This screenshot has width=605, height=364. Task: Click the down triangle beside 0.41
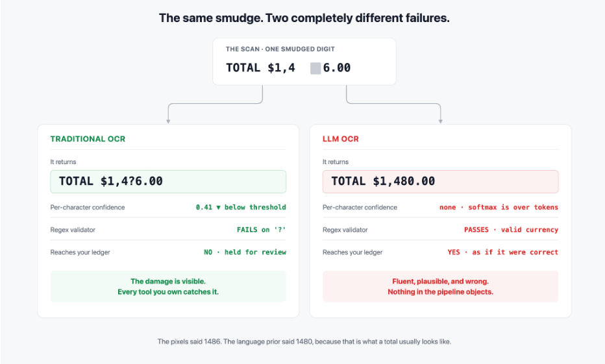click(218, 208)
